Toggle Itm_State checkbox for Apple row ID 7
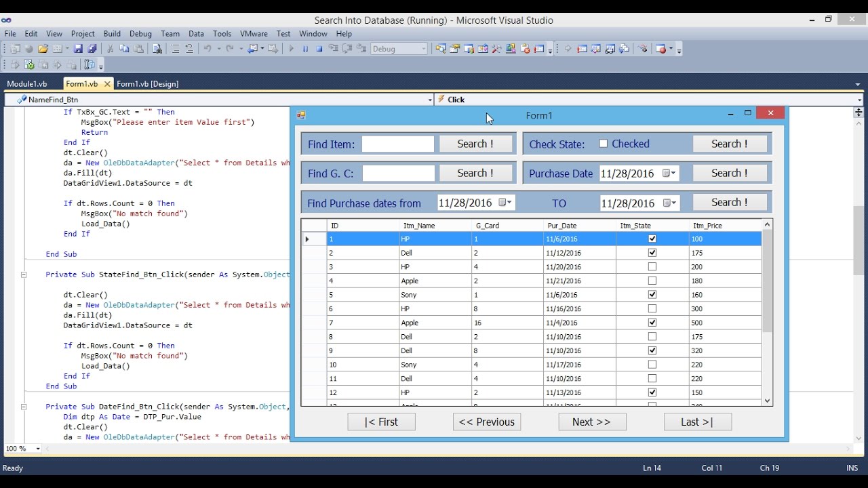Screen dimensions: 868x488 click(652, 323)
